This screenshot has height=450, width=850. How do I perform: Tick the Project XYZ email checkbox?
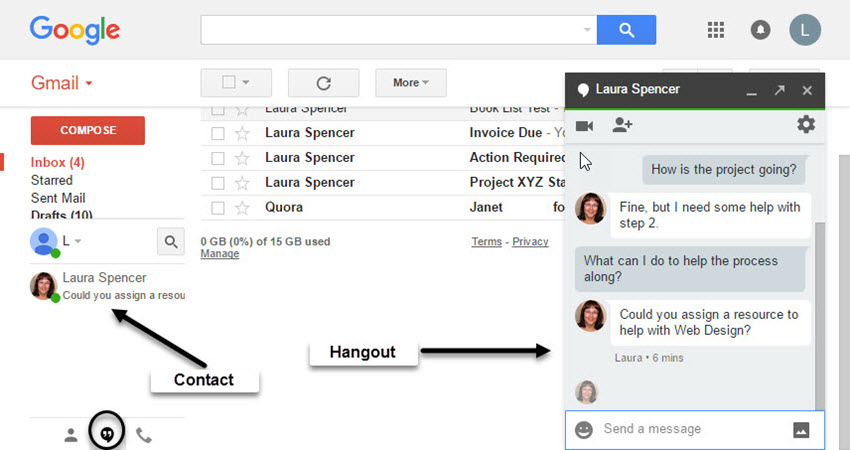[x=217, y=183]
